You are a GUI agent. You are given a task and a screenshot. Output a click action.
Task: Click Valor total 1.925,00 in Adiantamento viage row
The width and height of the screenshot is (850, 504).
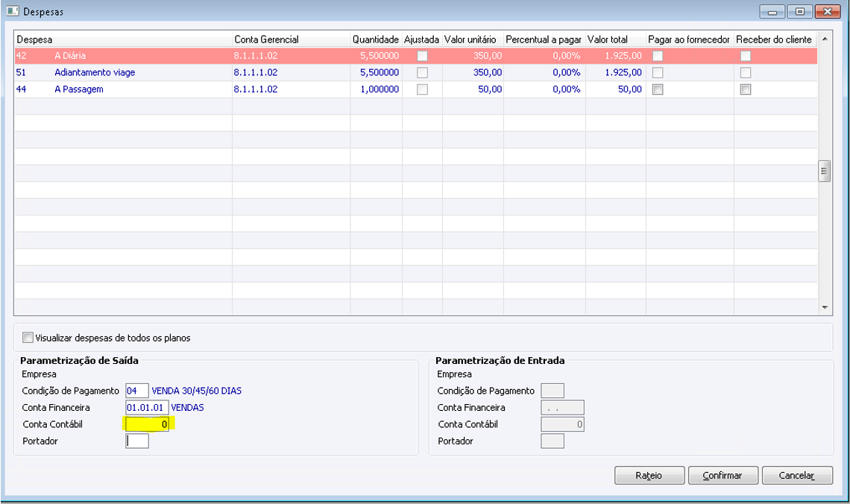(x=623, y=72)
